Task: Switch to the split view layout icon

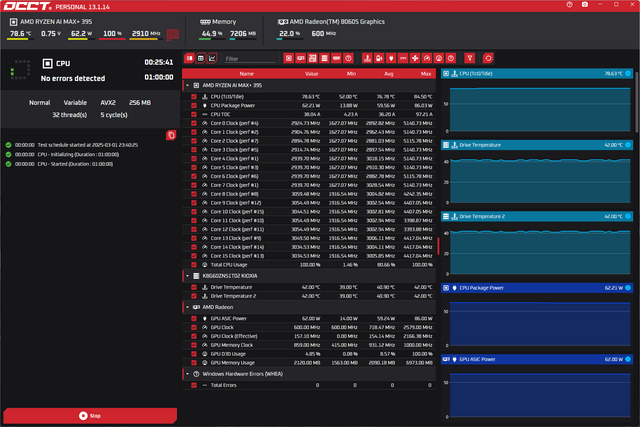Action: coord(189,58)
